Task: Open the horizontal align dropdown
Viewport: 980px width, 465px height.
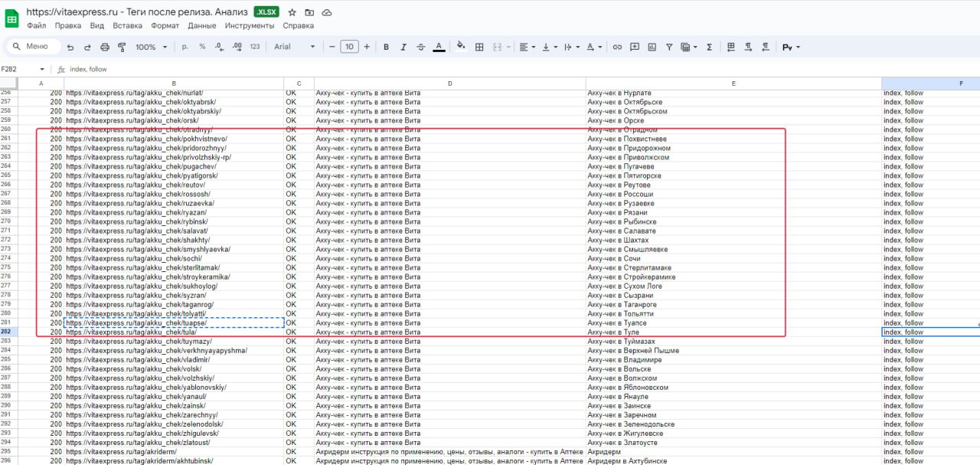Action: point(528,47)
